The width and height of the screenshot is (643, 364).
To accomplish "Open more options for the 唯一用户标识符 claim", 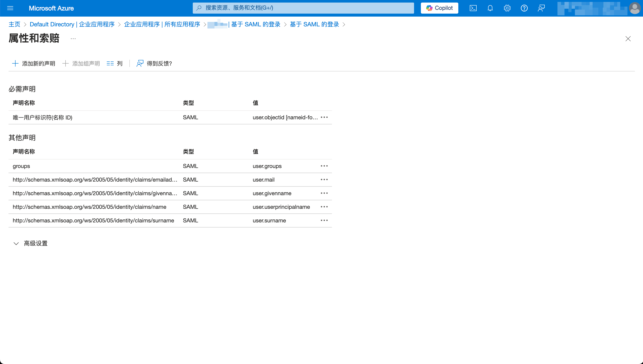I will coord(324,117).
